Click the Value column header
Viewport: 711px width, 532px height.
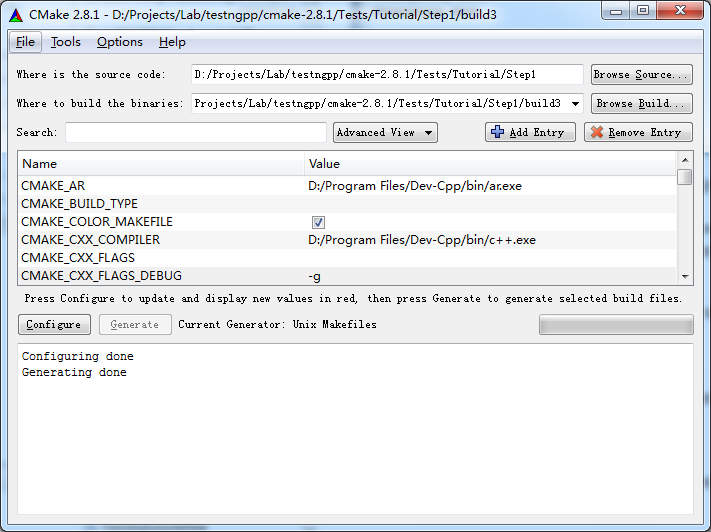pyautogui.click(x=491, y=164)
